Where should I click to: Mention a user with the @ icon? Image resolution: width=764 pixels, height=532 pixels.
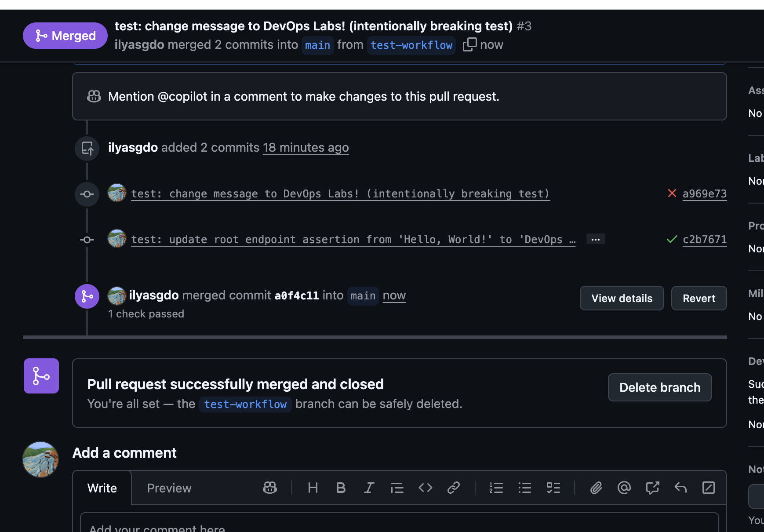624,488
